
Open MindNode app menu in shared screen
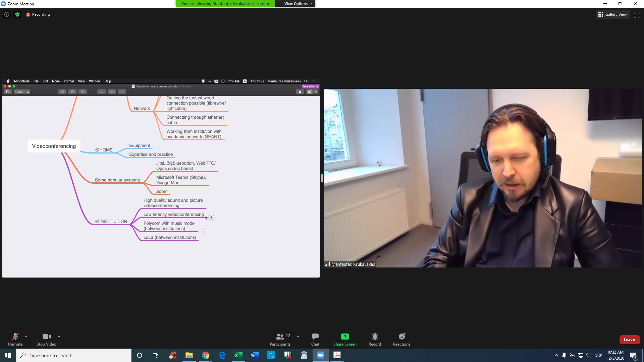21,81
